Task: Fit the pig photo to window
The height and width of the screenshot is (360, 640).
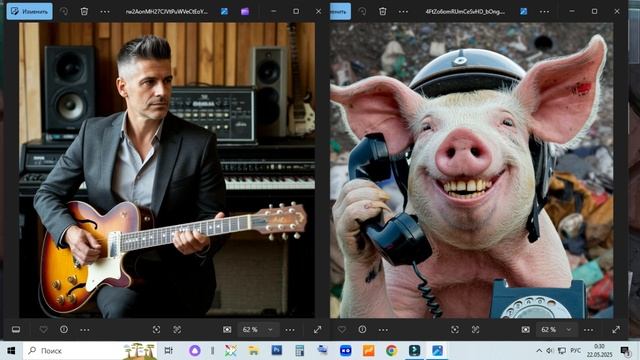Action: pos(526,329)
